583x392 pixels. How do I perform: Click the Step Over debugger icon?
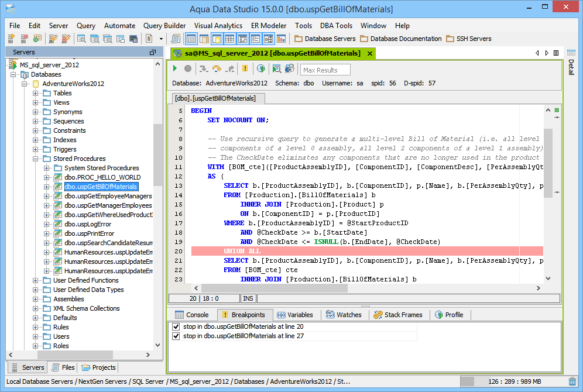tap(217, 69)
